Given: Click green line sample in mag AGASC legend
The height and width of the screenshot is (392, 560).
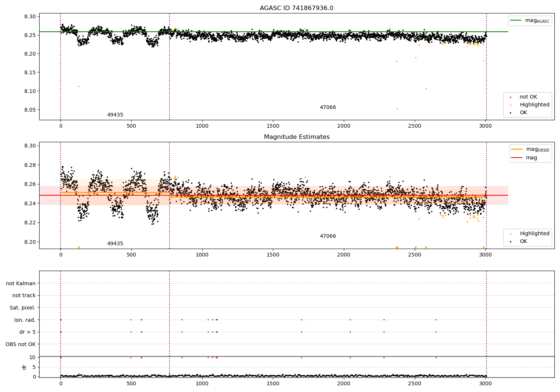Looking at the screenshot, I should click(516, 21).
